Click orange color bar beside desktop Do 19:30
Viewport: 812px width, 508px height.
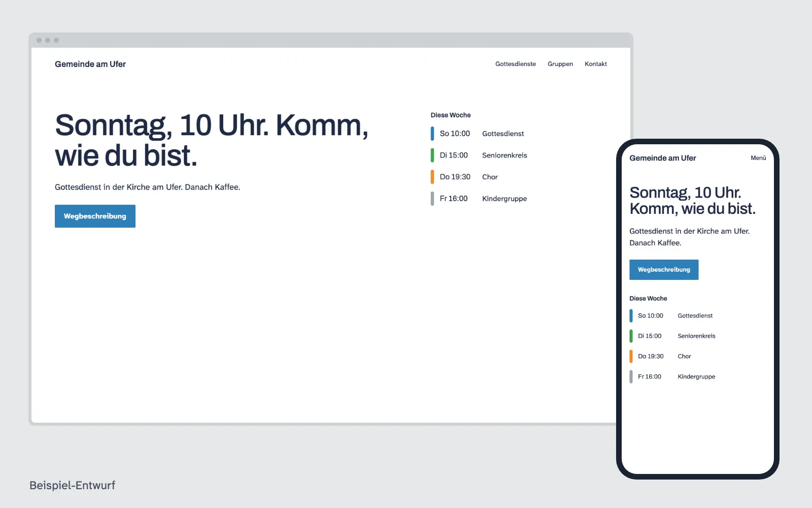pos(432,177)
